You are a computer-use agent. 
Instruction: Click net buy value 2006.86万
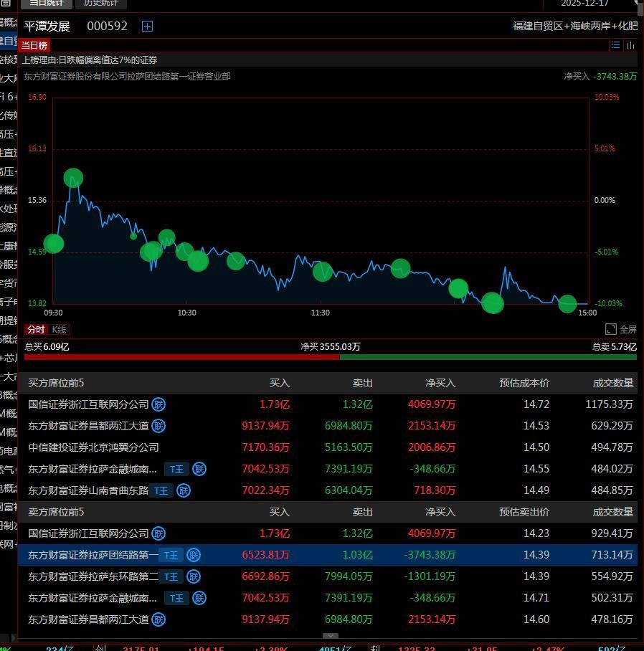point(432,447)
